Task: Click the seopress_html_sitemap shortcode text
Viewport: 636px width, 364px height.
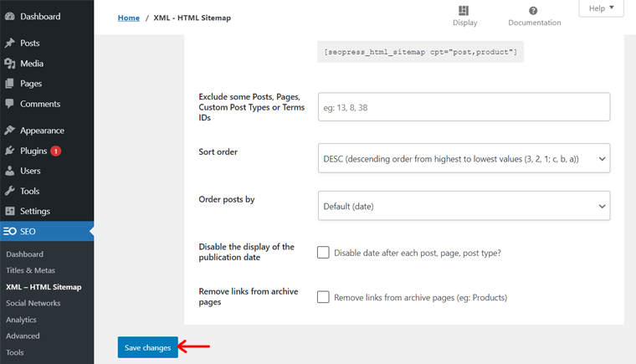Action: click(x=421, y=52)
